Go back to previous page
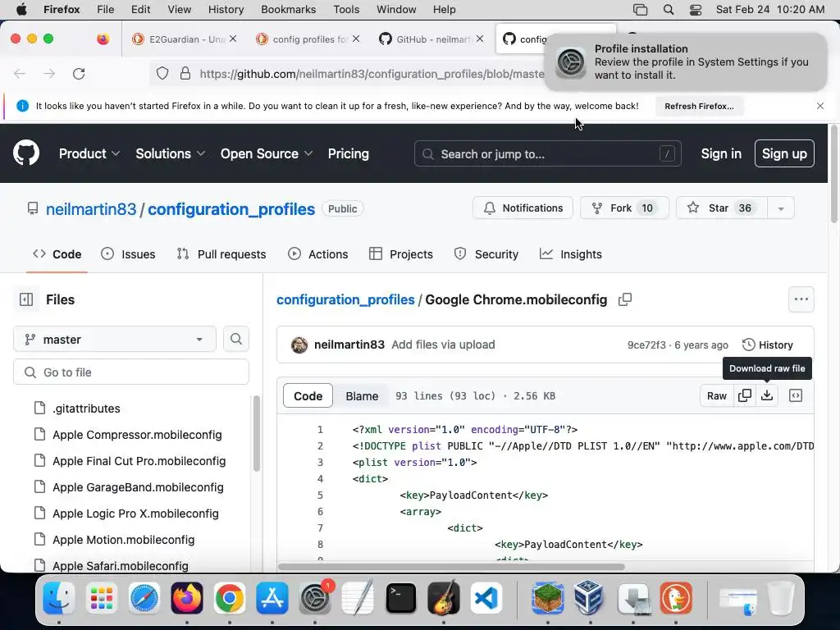The width and height of the screenshot is (840, 630). pyautogui.click(x=20, y=73)
